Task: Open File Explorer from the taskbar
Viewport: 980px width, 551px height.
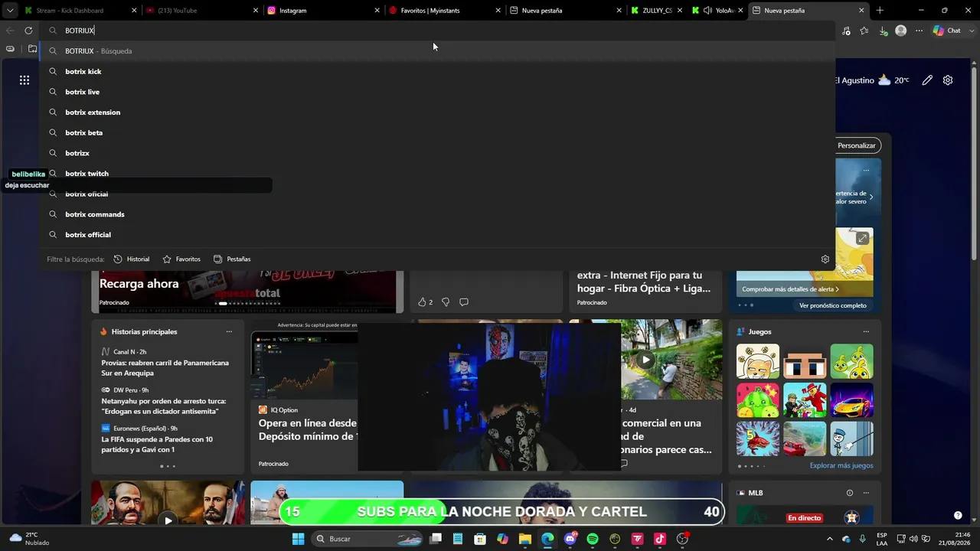Action: click(x=525, y=539)
